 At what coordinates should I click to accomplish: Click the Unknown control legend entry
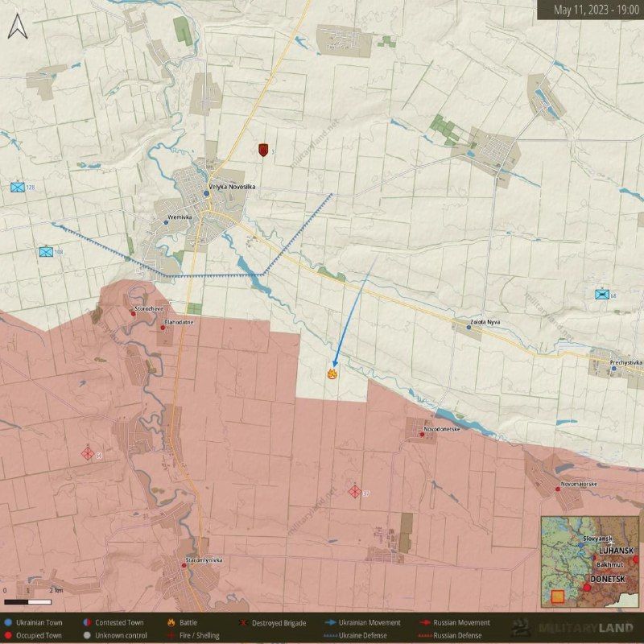(x=115, y=636)
